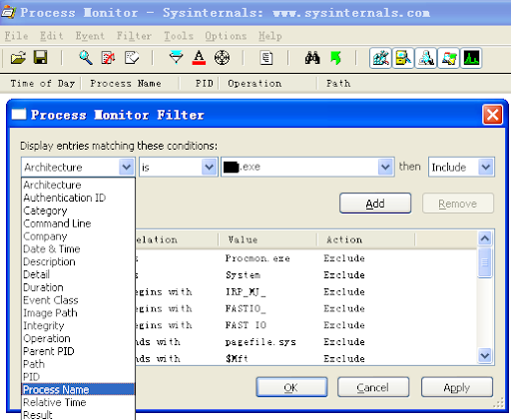Select Process Name in the dropdown list
Screen dimensions: 511x420
click(x=78, y=389)
